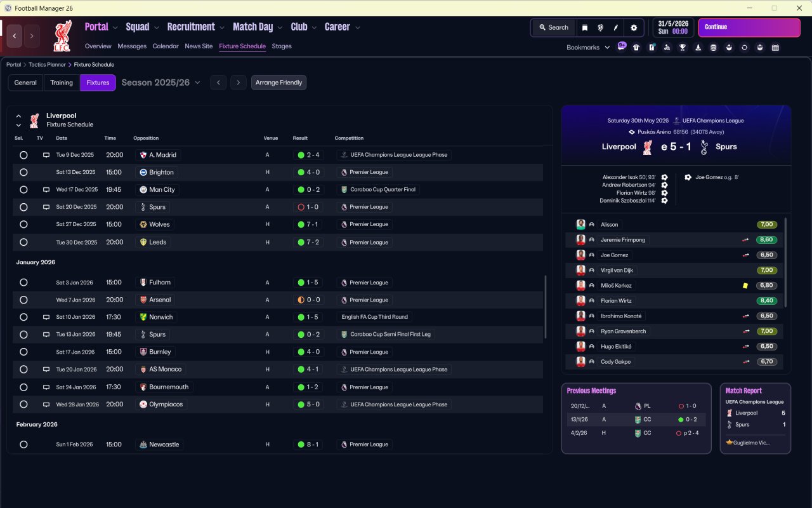The width and height of the screenshot is (812, 508).
Task: Switch to the Stages tab
Action: (282, 46)
